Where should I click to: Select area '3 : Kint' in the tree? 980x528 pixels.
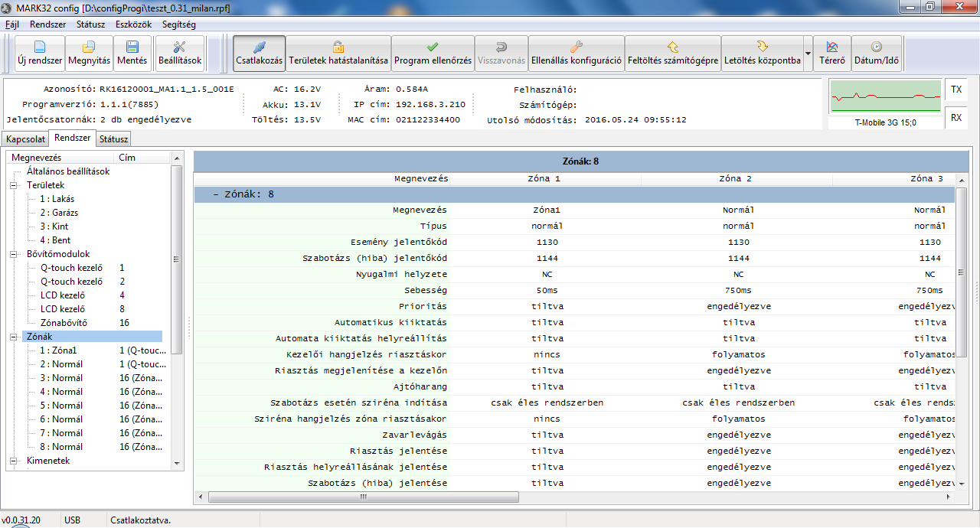click(x=54, y=227)
